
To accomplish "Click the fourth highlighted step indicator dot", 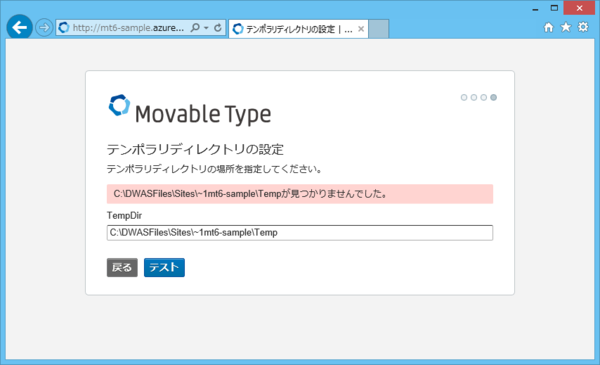I will click(494, 98).
